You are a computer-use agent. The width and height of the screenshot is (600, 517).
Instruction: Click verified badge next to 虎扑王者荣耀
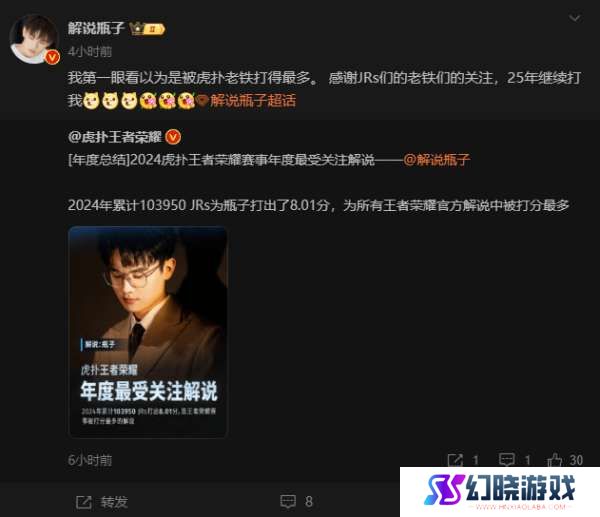tap(173, 137)
